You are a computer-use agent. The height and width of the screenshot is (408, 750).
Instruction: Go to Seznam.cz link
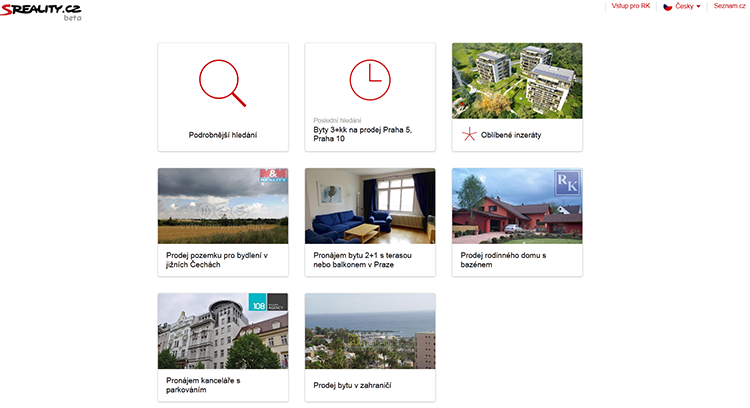click(x=729, y=6)
